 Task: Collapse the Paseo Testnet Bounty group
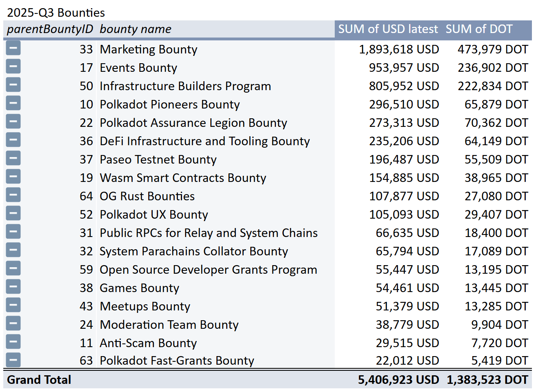click(13, 158)
